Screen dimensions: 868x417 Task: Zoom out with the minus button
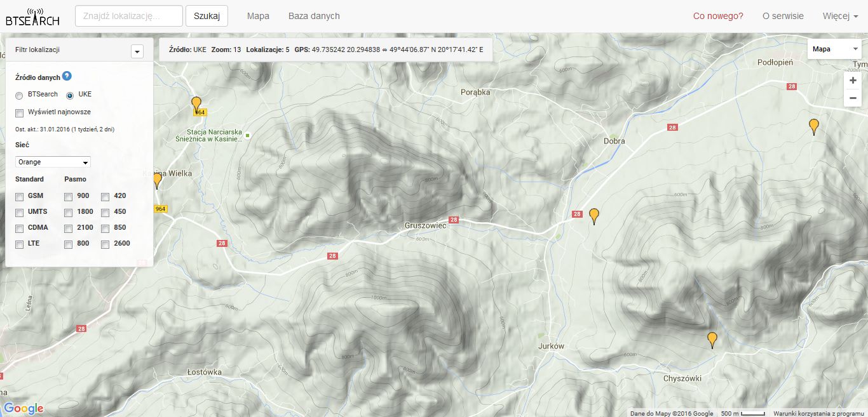pyautogui.click(x=853, y=98)
